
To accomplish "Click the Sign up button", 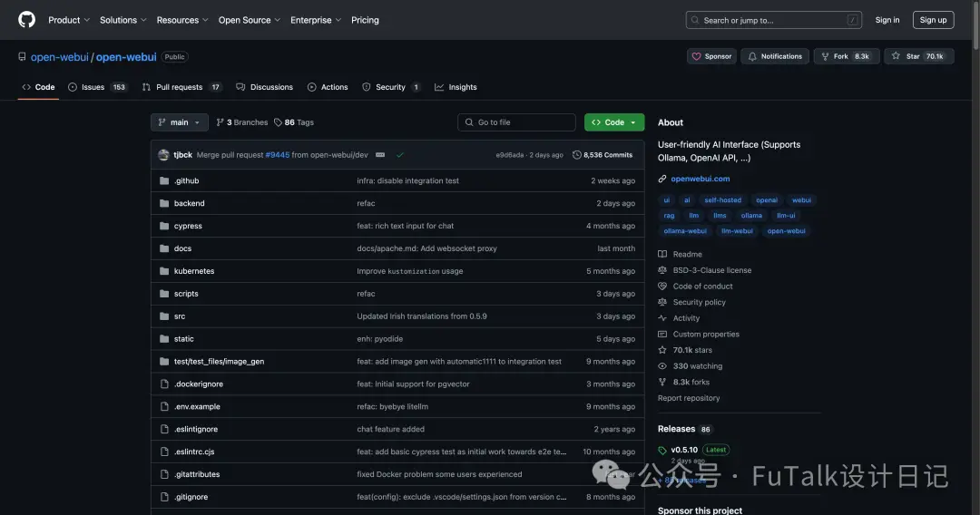I will pos(933,20).
